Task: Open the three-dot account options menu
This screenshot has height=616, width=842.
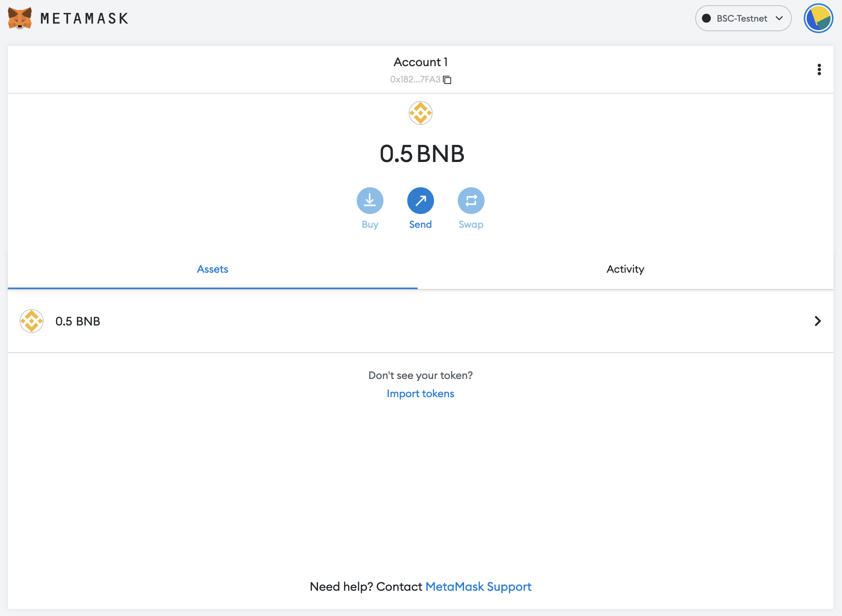Action: pyautogui.click(x=819, y=69)
